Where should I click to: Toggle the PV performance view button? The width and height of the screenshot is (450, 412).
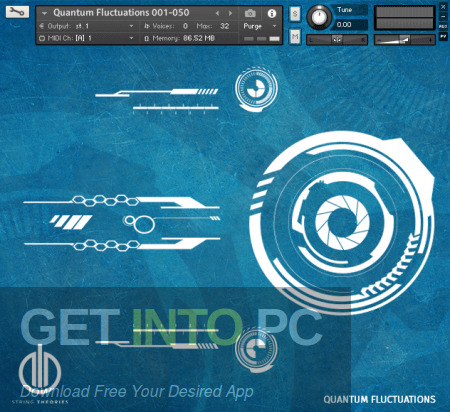pyautogui.click(x=443, y=36)
